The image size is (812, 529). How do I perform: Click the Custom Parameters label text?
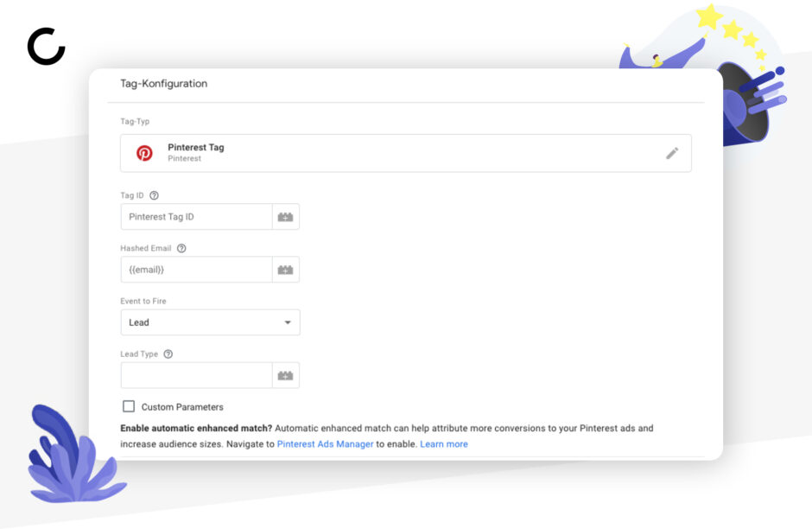coord(182,407)
